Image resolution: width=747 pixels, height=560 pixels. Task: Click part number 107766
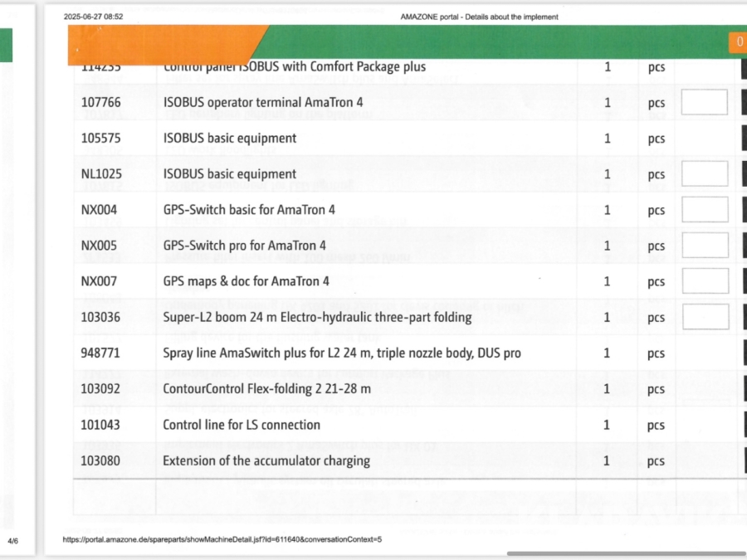click(x=100, y=103)
